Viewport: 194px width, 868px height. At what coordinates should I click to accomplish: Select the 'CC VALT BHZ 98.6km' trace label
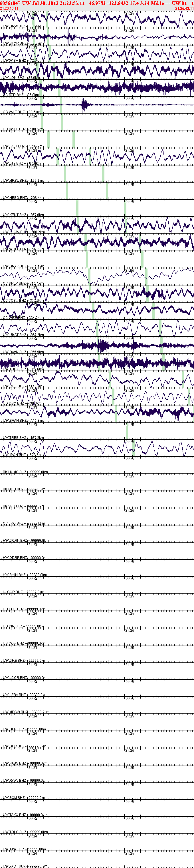click(x=21, y=112)
